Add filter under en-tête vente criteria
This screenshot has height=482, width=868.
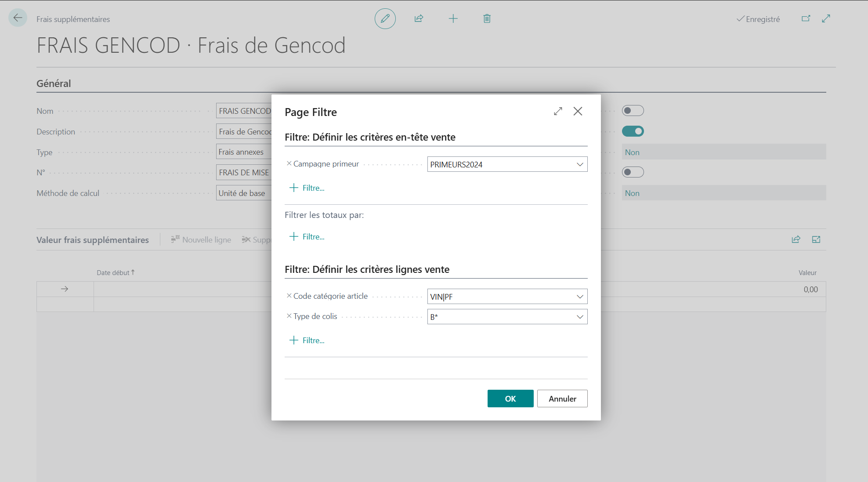(x=307, y=188)
